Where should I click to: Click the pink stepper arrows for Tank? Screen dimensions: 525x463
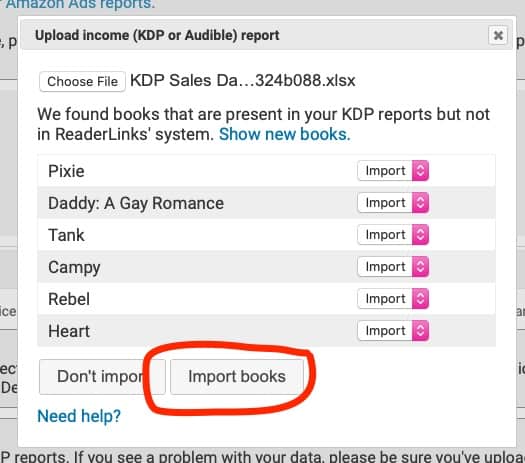[420, 235]
